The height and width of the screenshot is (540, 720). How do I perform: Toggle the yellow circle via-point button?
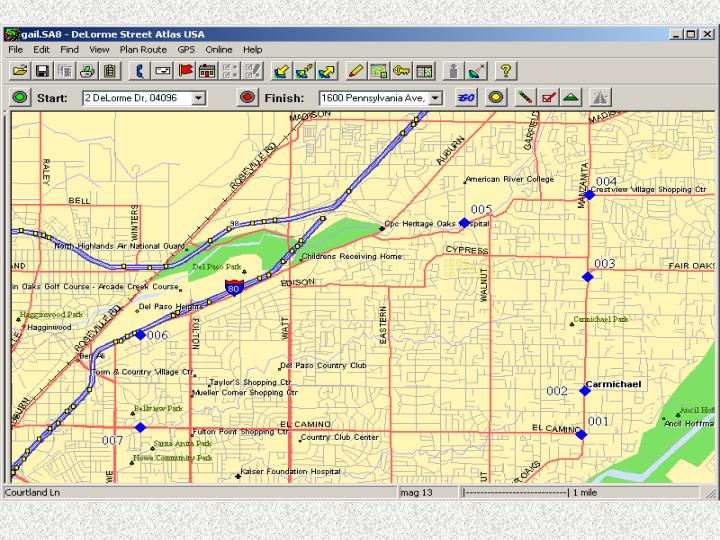click(495, 98)
